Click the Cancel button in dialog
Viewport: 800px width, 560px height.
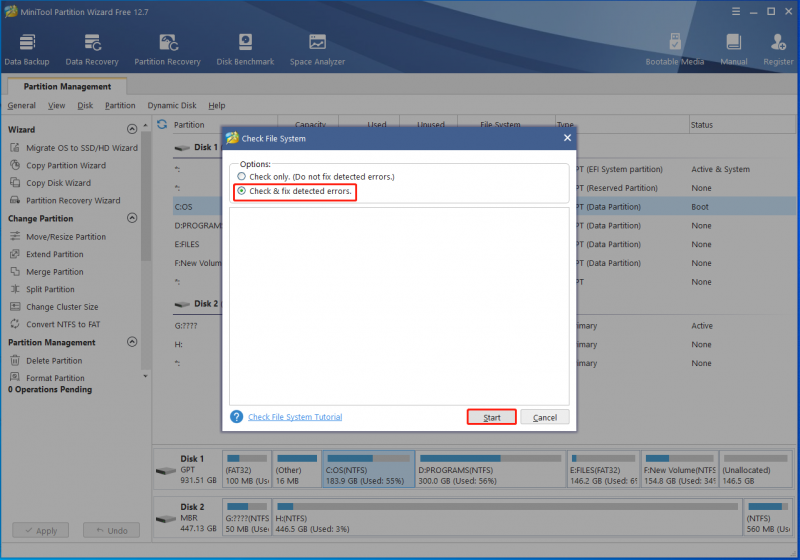tap(545, 417)
